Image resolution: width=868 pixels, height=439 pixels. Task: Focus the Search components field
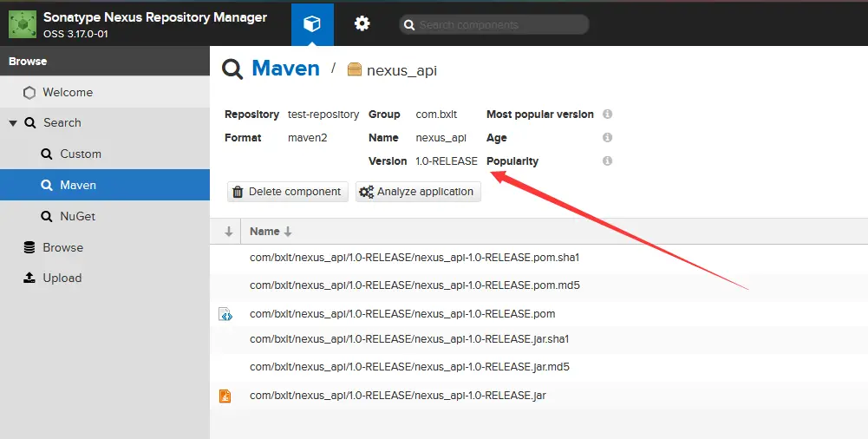coord(494,25)
